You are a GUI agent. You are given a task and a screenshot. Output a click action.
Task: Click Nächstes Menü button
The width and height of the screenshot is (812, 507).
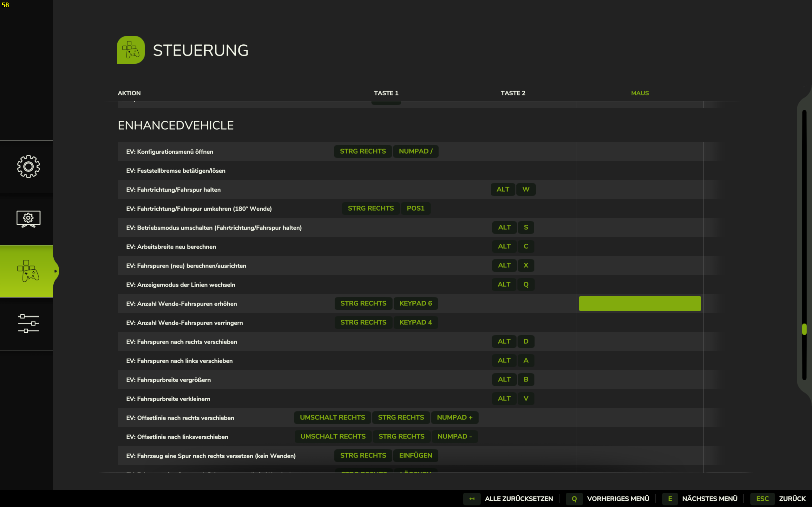pos(710,499)
